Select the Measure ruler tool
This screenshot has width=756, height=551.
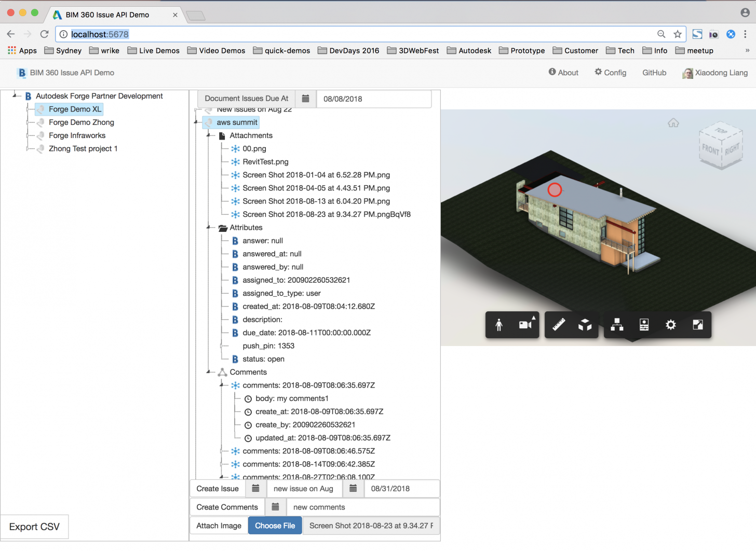coord(559,325)
